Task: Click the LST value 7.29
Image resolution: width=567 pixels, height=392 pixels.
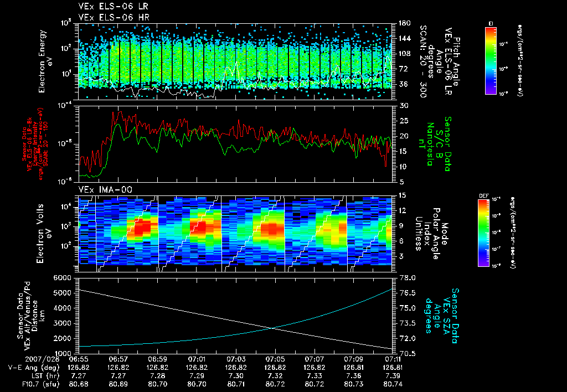Action: tap(197, 376)
